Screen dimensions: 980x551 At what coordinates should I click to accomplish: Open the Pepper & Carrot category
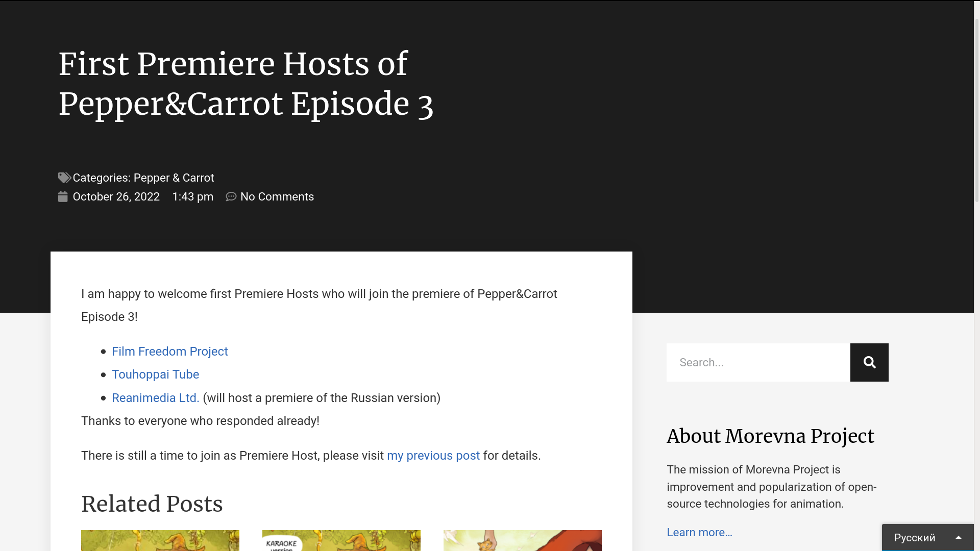tap(174, 178)
